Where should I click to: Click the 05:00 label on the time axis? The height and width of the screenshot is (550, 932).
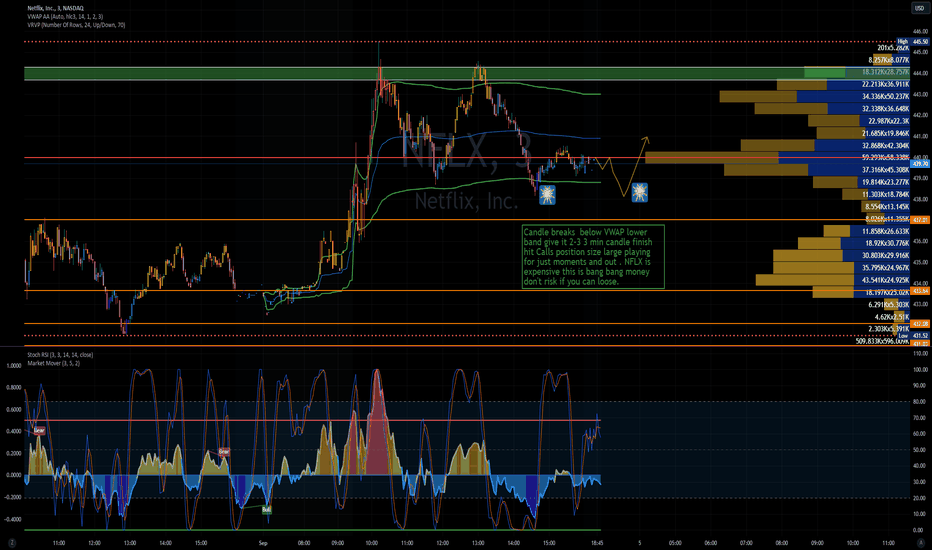(x=675, y=543)
